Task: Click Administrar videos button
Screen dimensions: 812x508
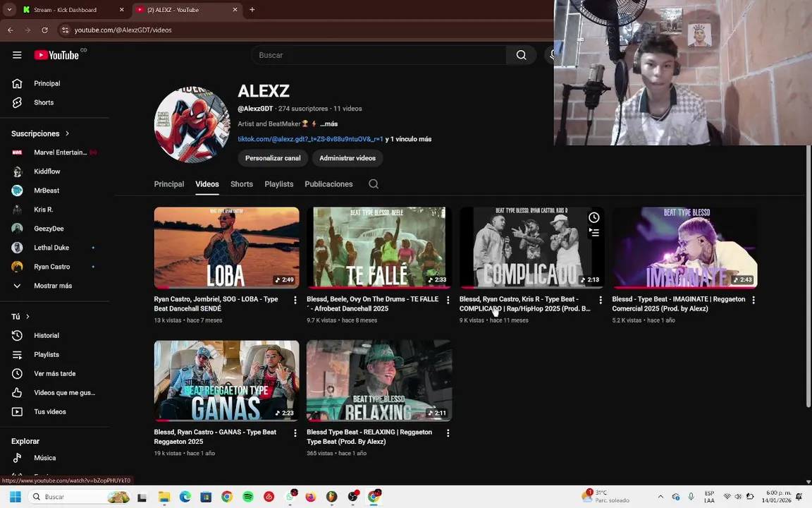Action: [347, 158]
